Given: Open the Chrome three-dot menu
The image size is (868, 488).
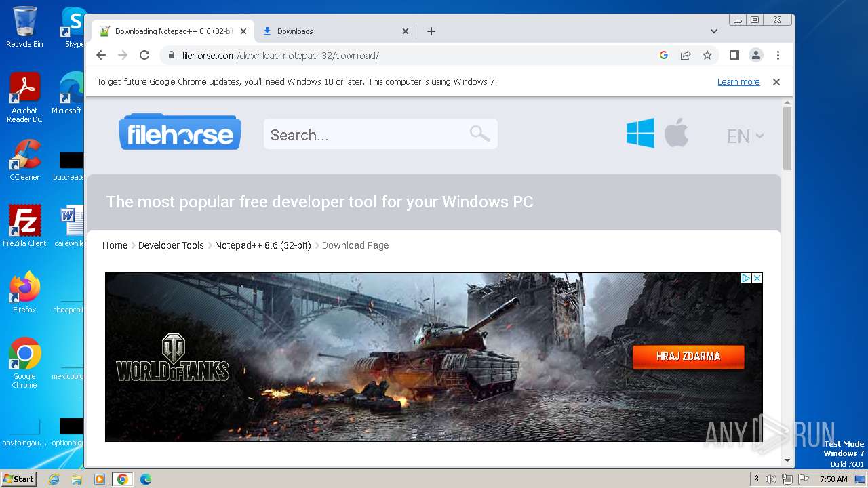Looking at the screenshot, I should pos(778,55).
